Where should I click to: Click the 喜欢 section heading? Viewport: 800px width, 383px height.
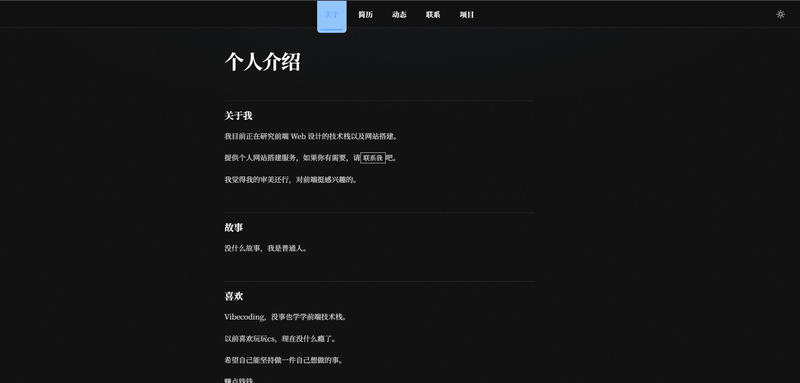(234, 296)
